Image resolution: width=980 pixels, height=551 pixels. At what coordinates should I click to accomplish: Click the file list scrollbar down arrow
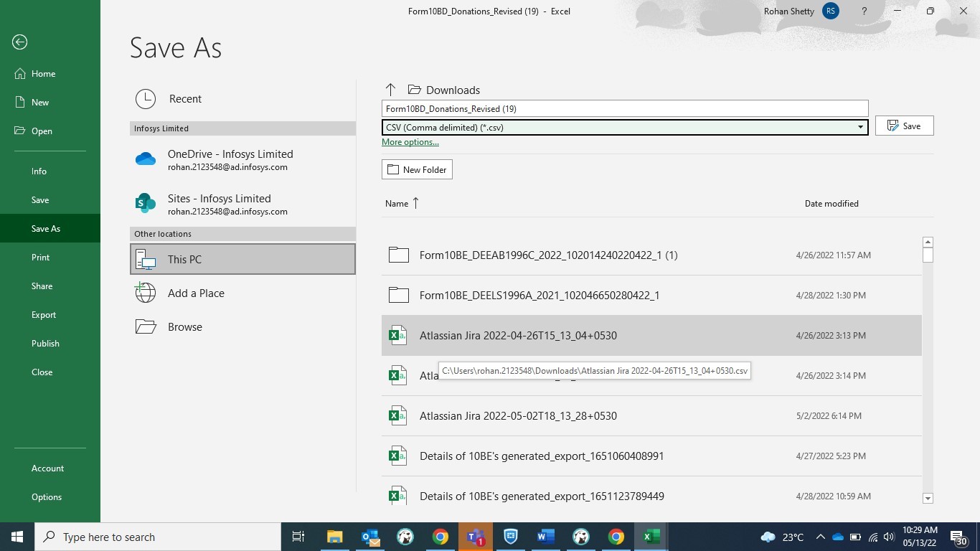click(928, 498)
